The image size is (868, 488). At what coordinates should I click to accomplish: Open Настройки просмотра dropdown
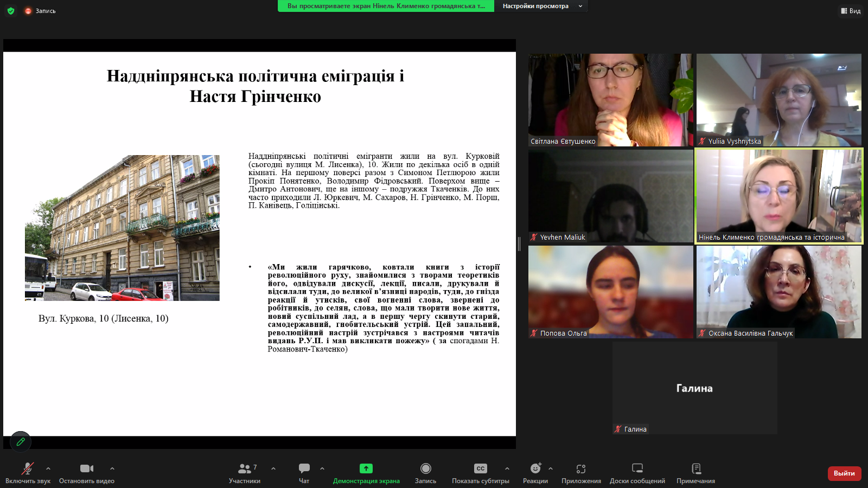[x=541, y=6]
